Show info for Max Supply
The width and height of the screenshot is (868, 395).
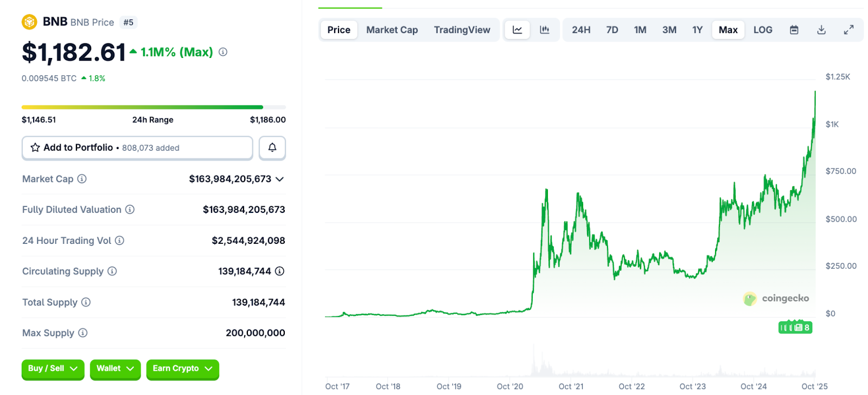click(x=83, y=333)
